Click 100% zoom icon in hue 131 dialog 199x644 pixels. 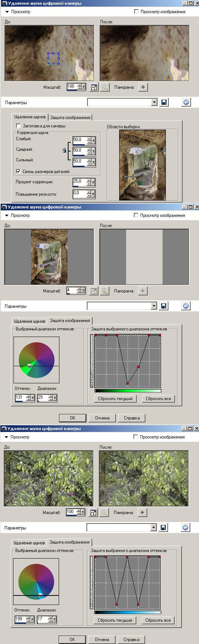point(104,291)
